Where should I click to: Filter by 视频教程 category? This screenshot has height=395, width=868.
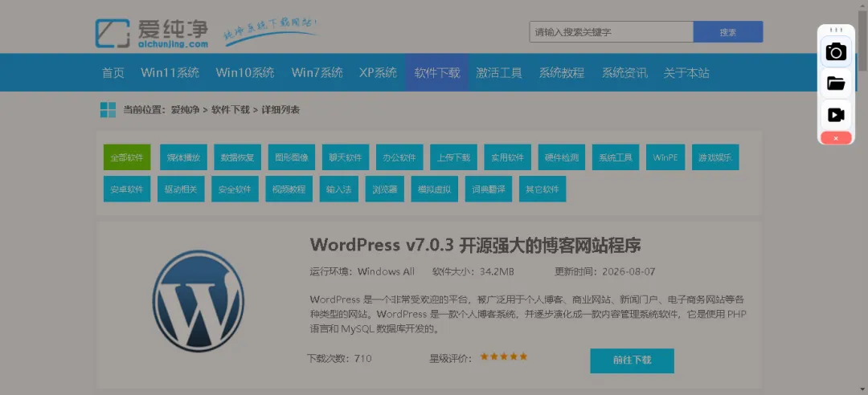coord(289,189)
